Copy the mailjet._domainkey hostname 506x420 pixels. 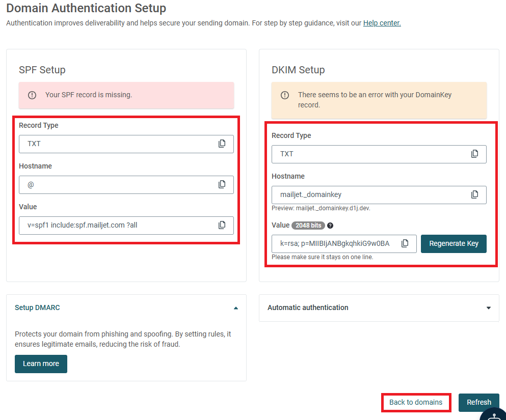click(x=474, y=194)
